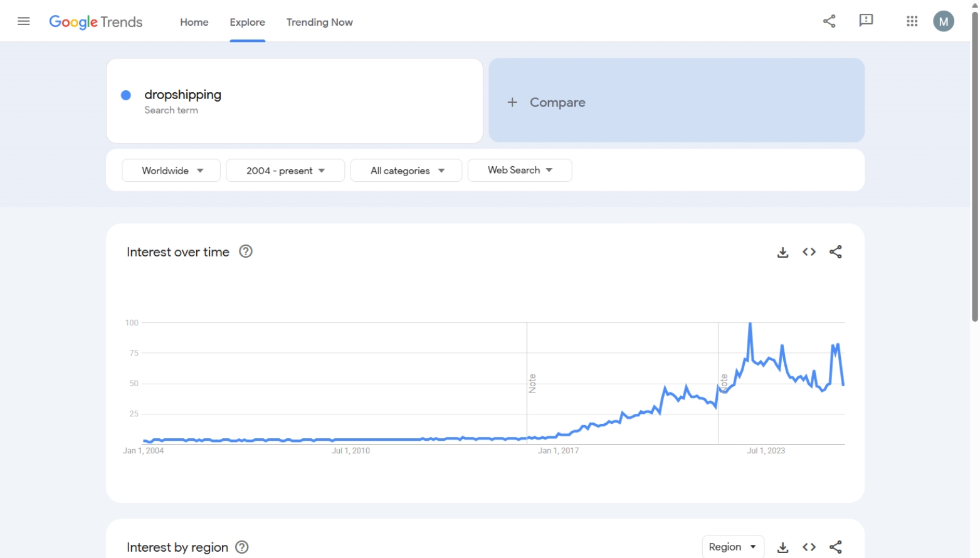Viewport: 980px width, 558px height.
Task: Click the help icon beside Interest over time
Action: 246,251
